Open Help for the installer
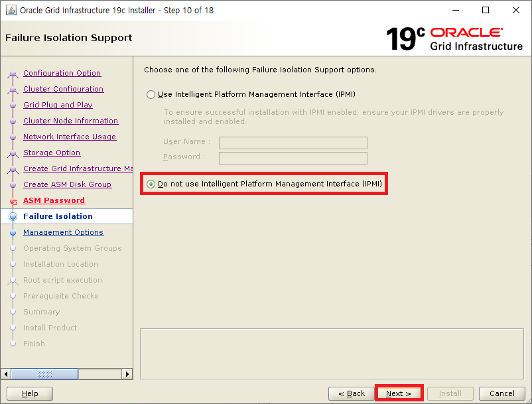 (x=30, y=393)
